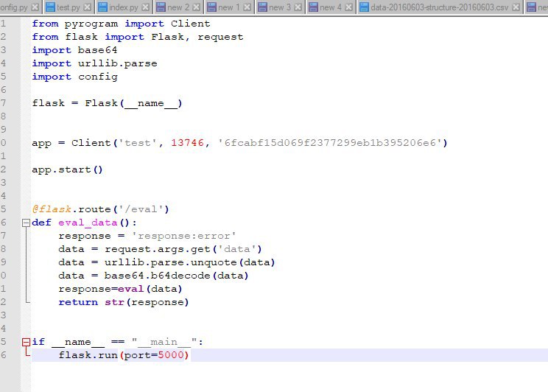Open the new 3 tab

click(279, 7)
